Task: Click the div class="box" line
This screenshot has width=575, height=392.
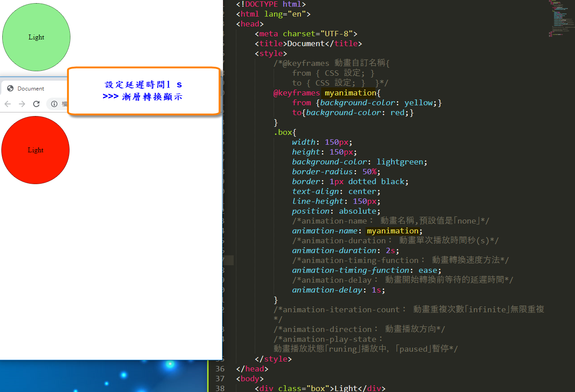Action: 319,388
